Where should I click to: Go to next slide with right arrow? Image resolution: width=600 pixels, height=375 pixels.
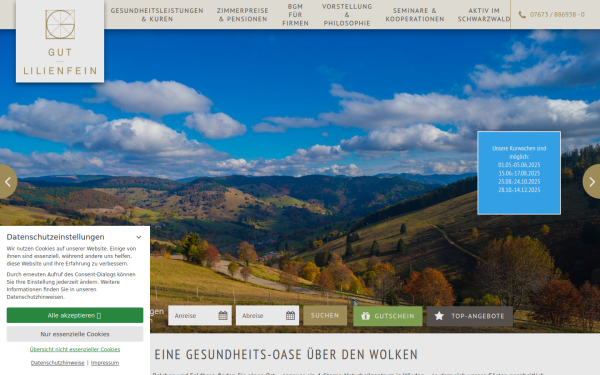592,182
